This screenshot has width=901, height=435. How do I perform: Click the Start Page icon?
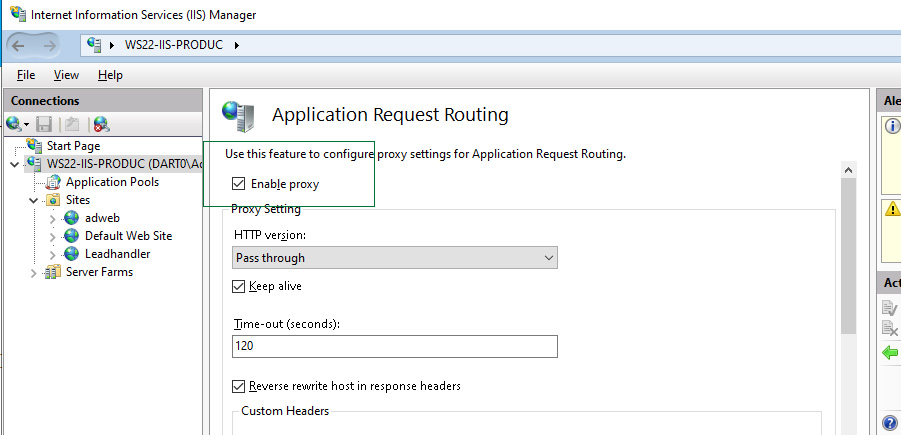click(x=35, y=146)
